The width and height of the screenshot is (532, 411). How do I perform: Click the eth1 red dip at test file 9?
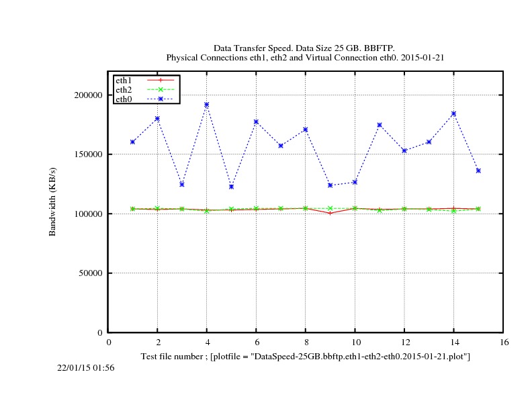point(330,213)
